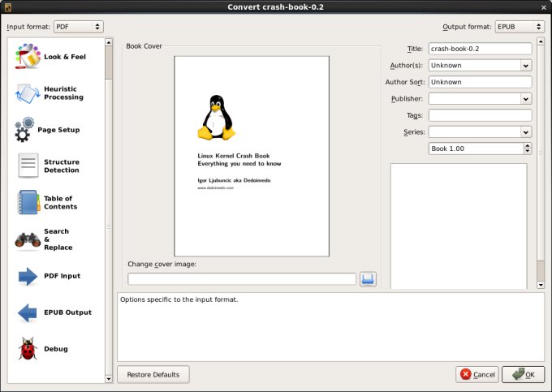The height and width of the screenshot is (392, 552).
Task: Click the Search & Replace label
Action: point(58,239)
